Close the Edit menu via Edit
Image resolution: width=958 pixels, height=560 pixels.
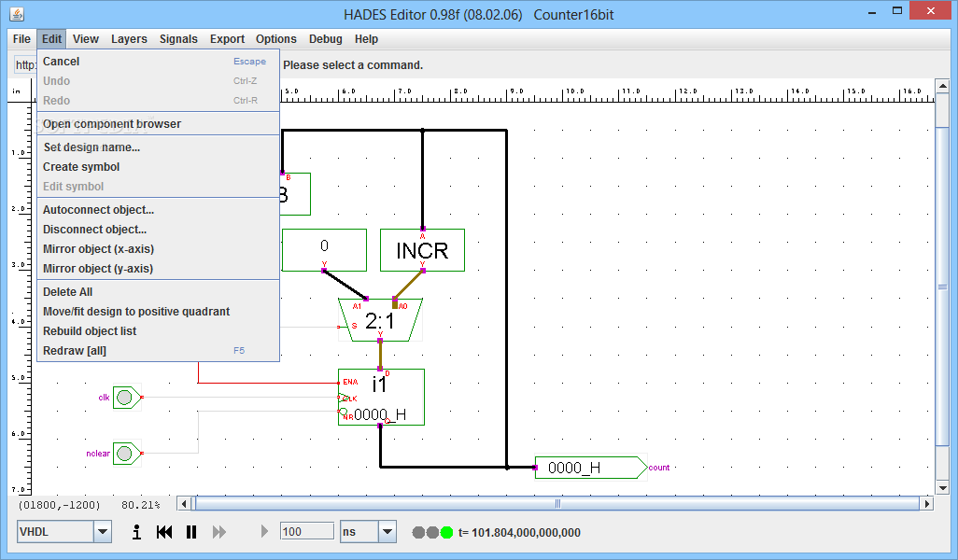point(51,39)
